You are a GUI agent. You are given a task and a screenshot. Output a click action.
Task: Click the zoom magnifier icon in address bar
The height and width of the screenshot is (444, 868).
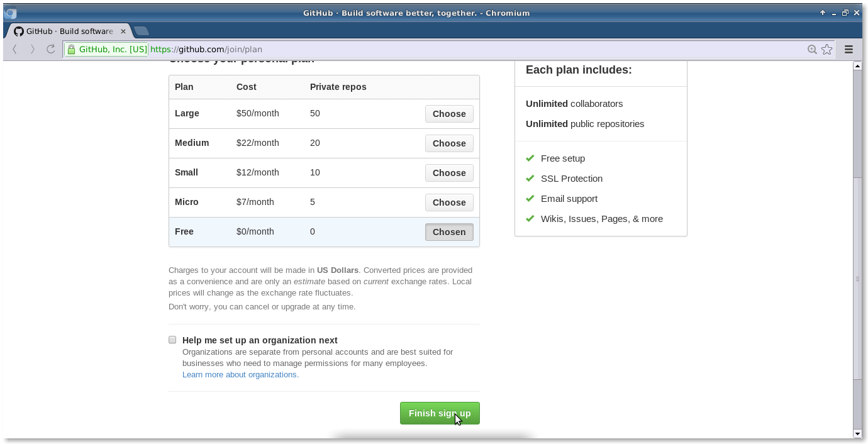click(812, 49)
